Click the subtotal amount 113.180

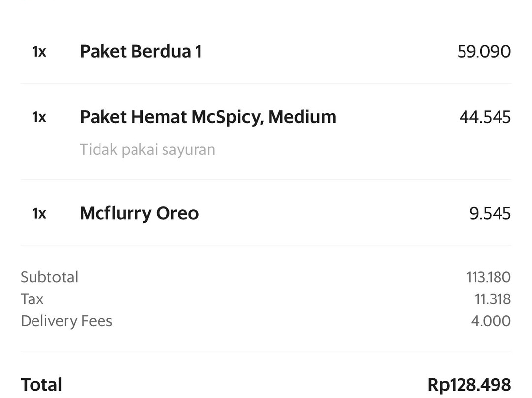pos(489,277)
